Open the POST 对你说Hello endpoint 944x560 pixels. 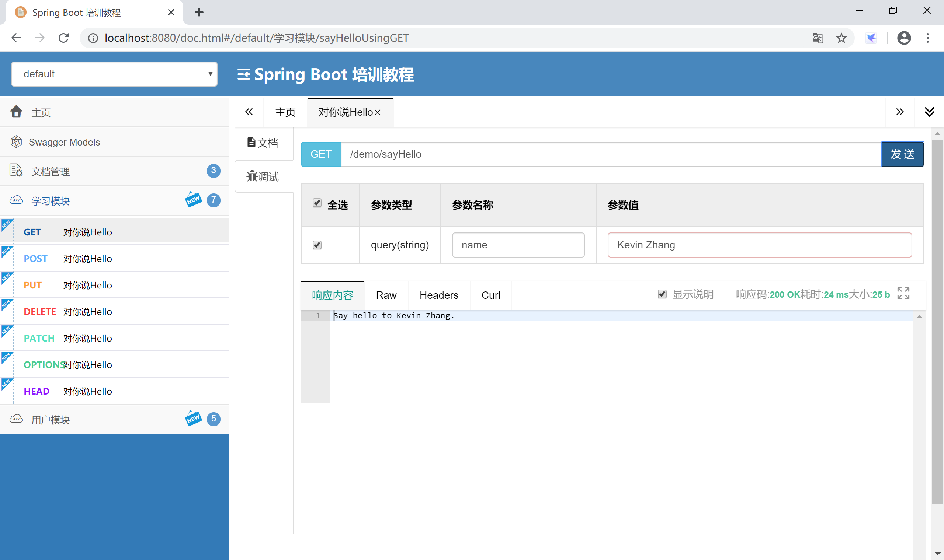coord(87,259)
